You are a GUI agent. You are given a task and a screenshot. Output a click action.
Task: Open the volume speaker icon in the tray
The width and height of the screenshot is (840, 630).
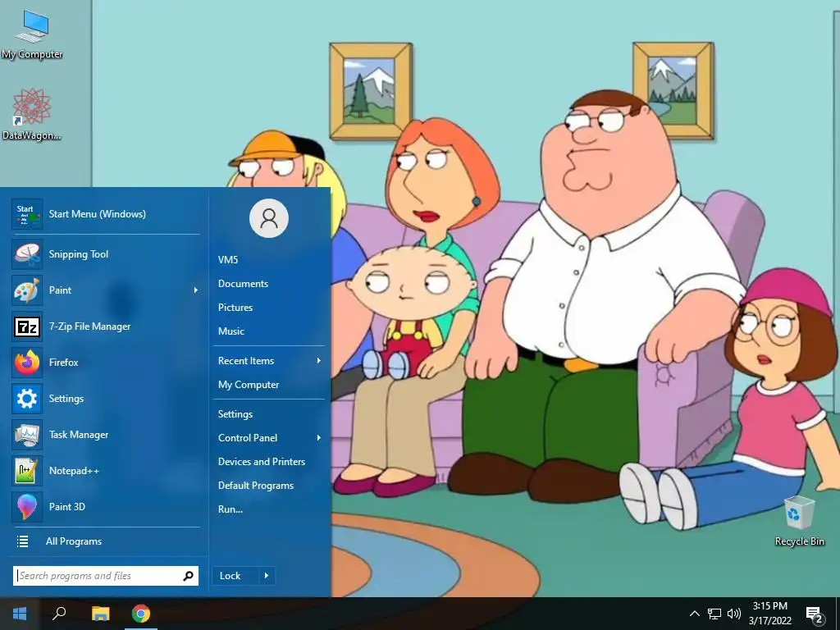pos(734,614)
